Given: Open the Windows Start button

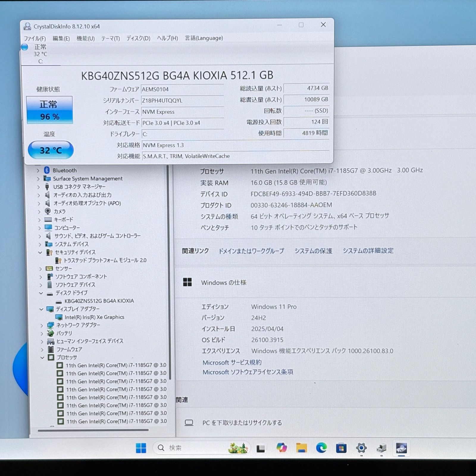Looking at the screenshot, I should tap(141, 448).
